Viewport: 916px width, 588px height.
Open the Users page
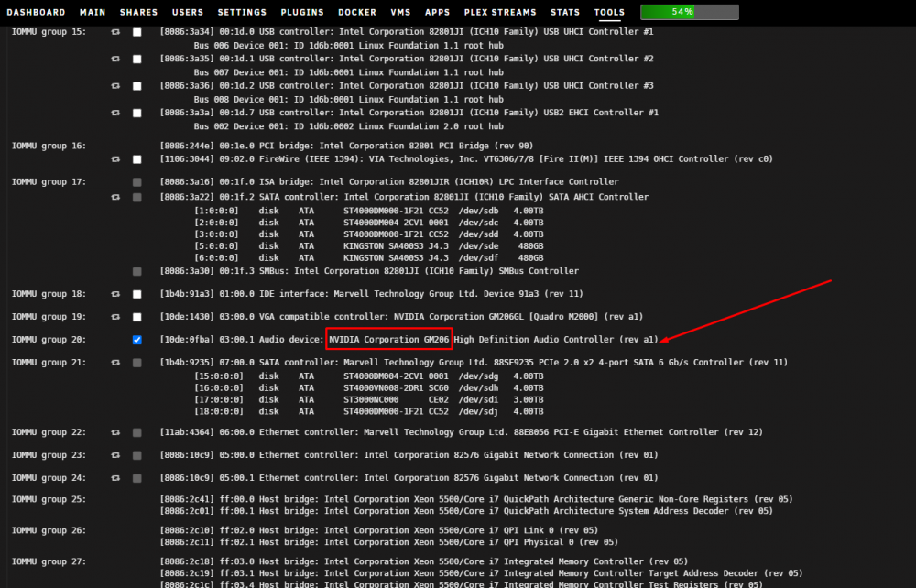pos(188,12)
